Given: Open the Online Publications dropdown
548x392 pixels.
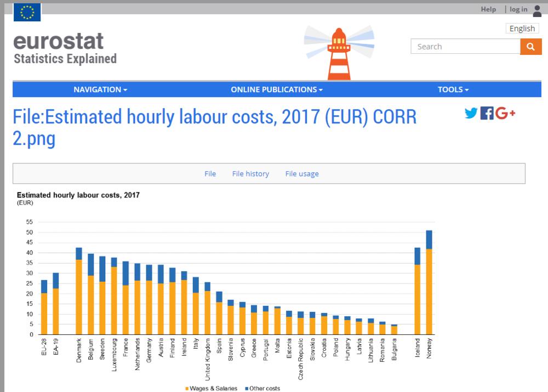Looking at the screenshot, I should (277, 89).
